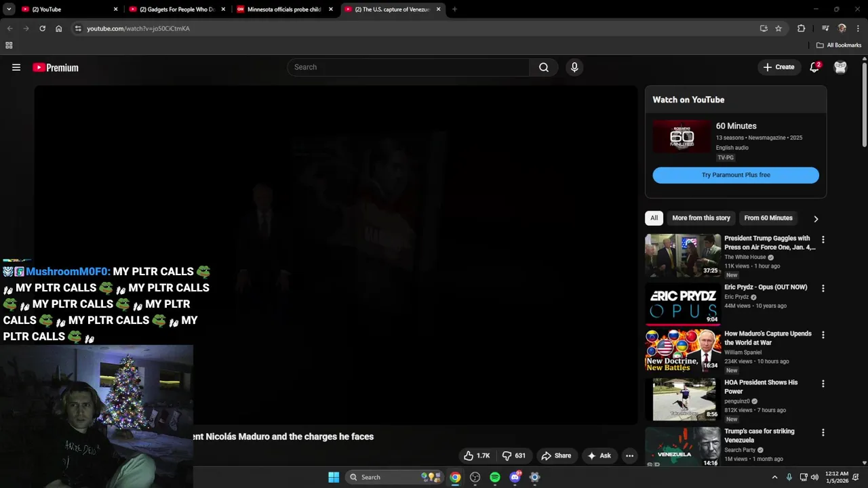Click the address bar URL
The height and width of the screenshot is (488, 868).
click(x=138, y=28)
